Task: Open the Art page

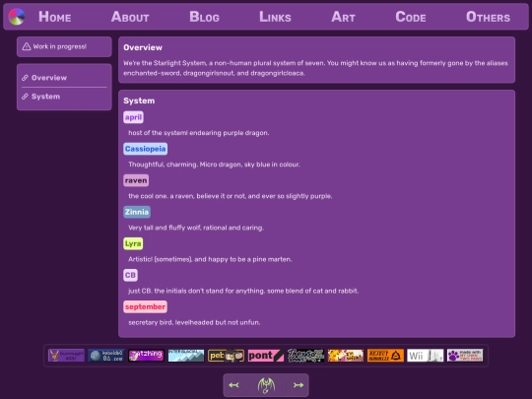Action: 343,17
